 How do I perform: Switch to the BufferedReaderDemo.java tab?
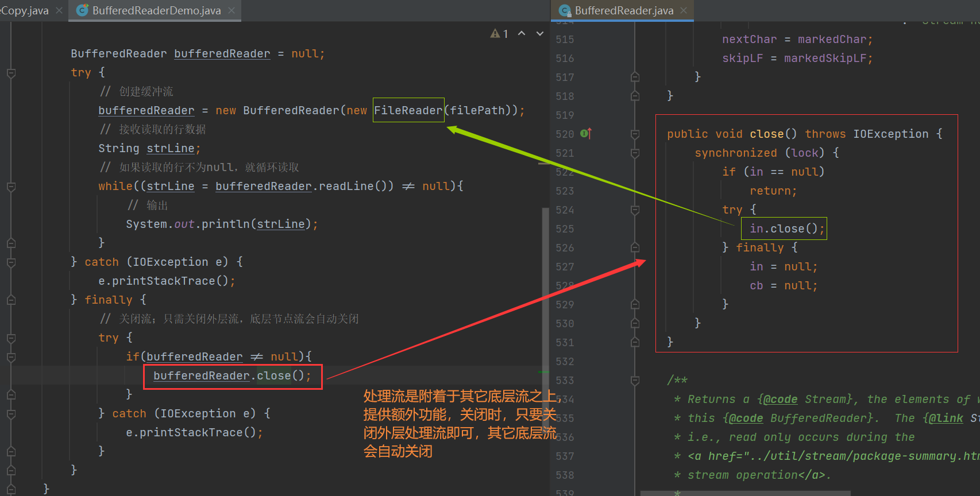pyautogui.click(x=156, y=10)
